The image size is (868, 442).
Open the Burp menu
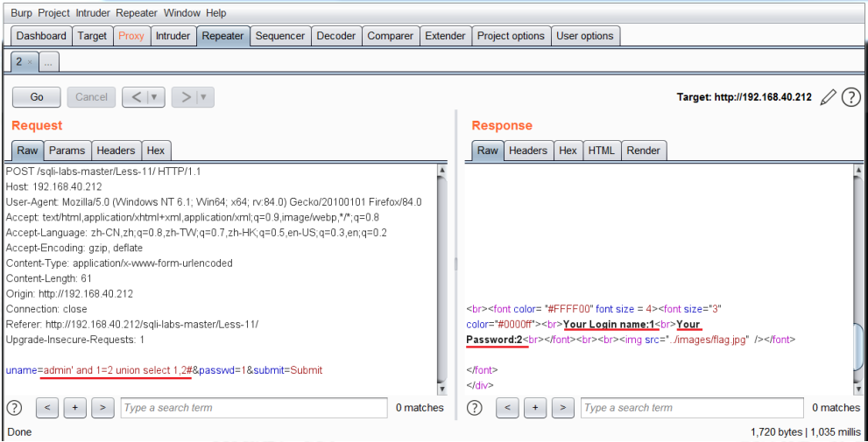pos(22,13)
